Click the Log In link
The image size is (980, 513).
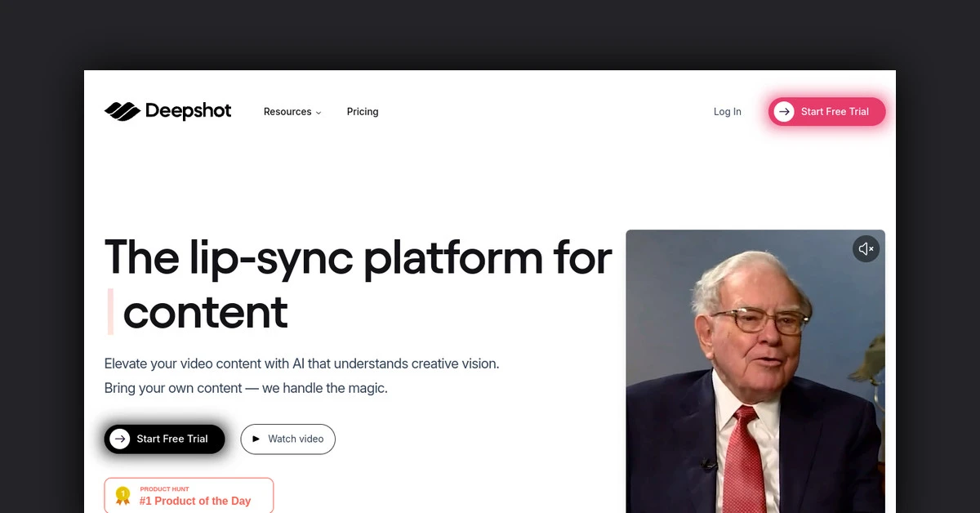click(x=727, y=112)
